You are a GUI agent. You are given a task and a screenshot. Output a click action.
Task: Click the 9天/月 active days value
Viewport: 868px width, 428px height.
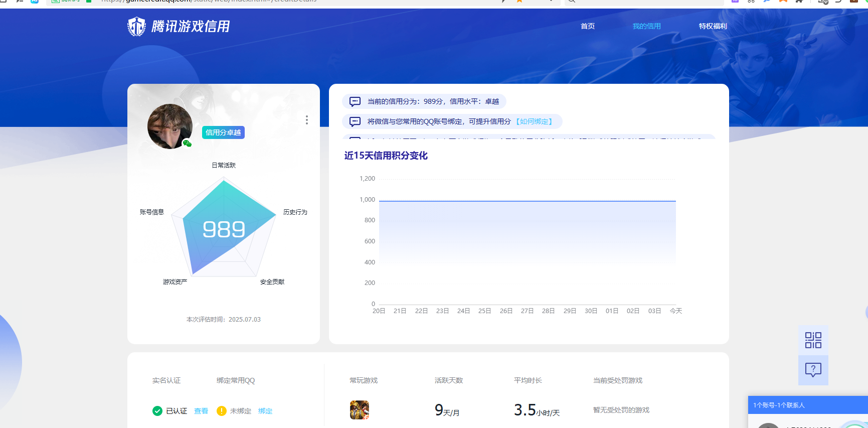(x=447, y=410)
